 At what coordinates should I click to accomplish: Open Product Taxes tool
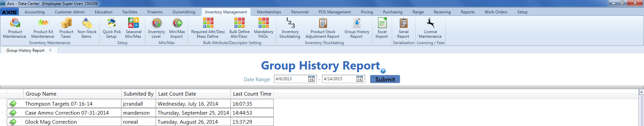pos(66,28)
